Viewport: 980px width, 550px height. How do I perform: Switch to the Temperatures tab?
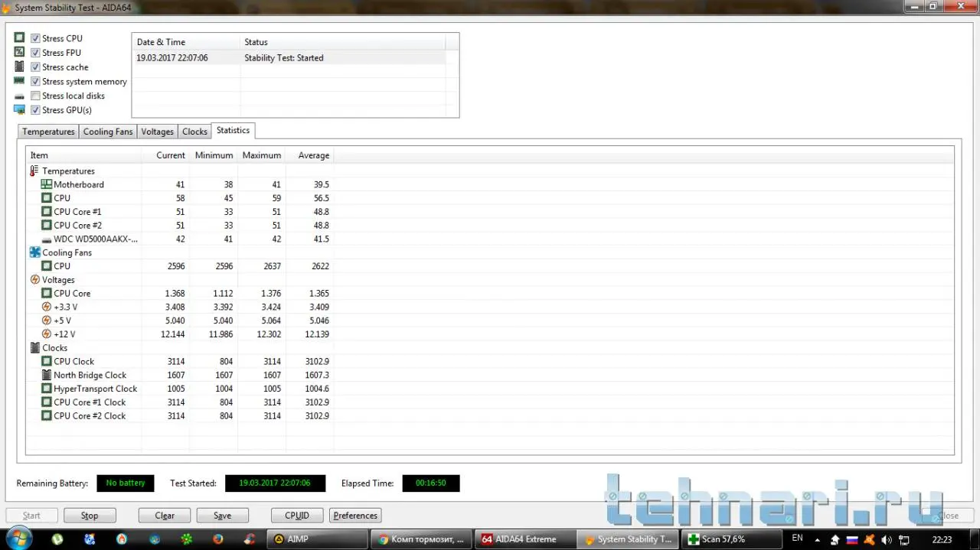(48, 132)
